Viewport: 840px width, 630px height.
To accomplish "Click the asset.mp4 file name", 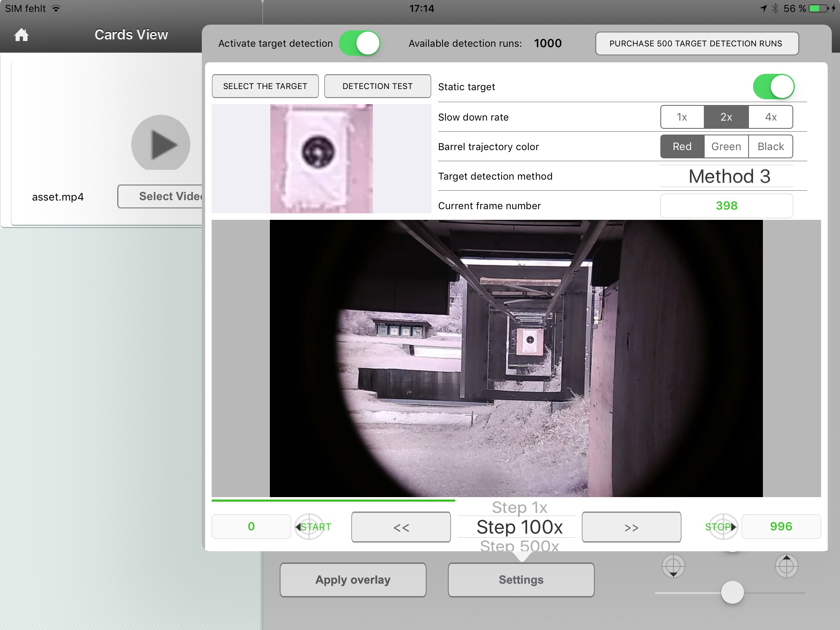I will coord(58,197).
